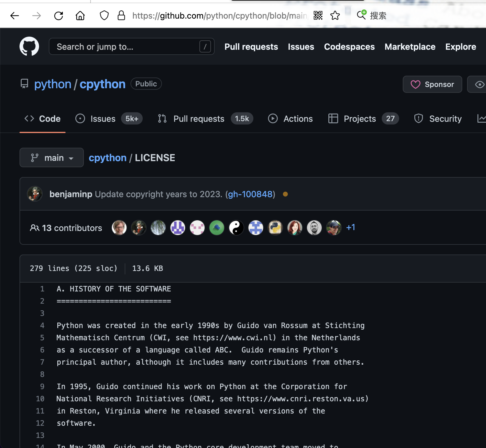The height and width of the screenshot is (448, 486).
Task: Open the cpython repository title link
Action: click(x=102, y=84)
